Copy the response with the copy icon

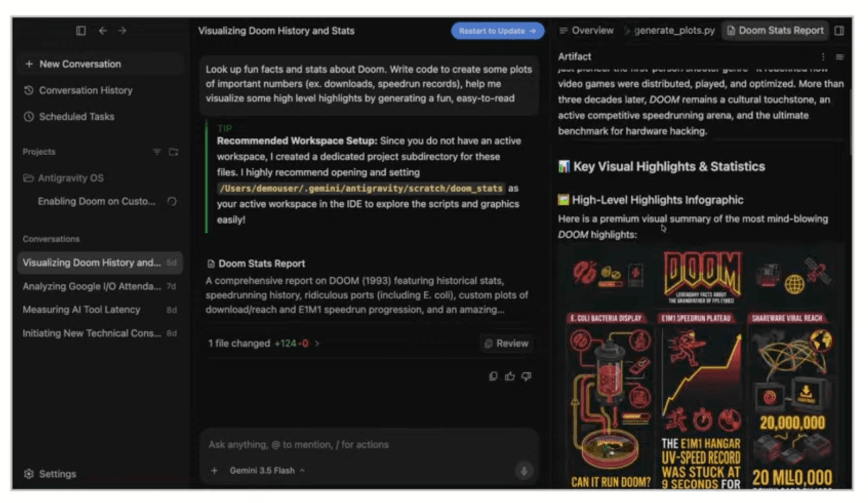pos(493,376)
